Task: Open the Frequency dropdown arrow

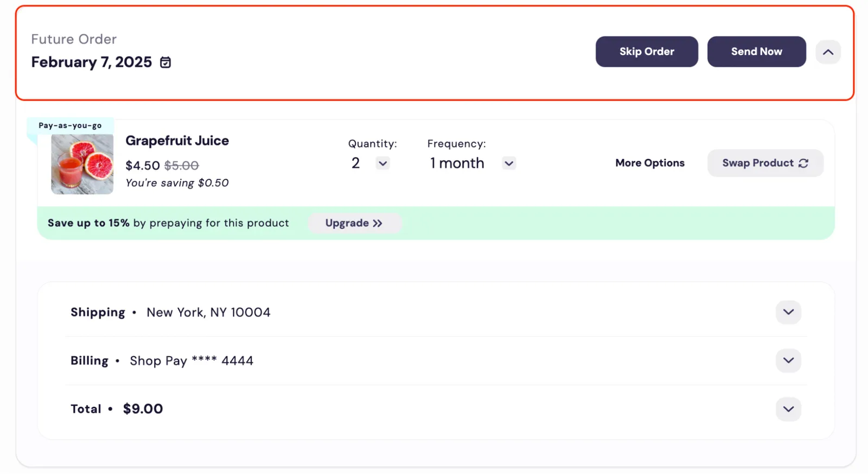Action: click(x=509, y=163)
